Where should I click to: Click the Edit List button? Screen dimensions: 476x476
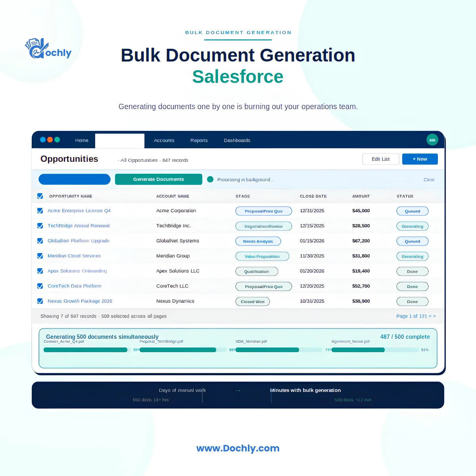381,159
